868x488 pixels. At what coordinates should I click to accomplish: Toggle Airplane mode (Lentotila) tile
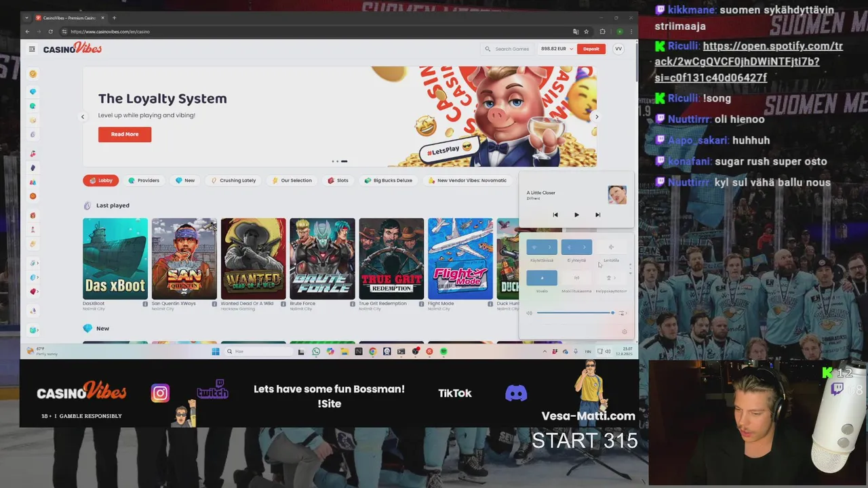point(611,247)
